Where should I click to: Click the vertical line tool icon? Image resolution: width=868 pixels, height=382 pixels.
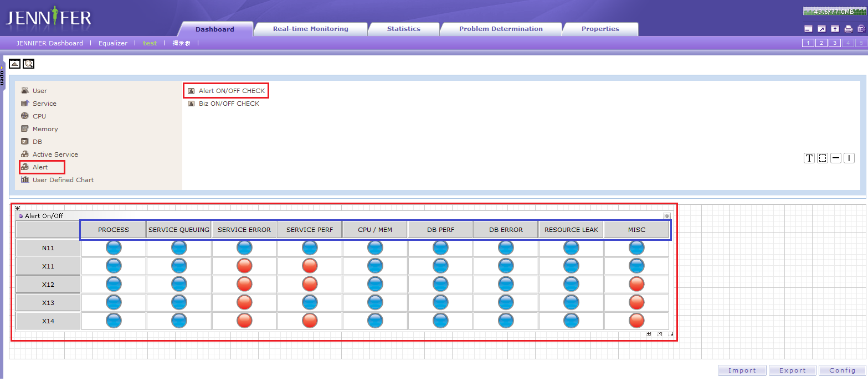849,158
